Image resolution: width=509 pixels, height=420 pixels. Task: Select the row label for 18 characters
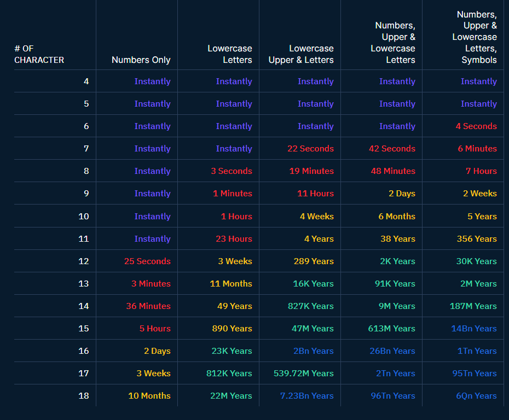coord(83,396)
